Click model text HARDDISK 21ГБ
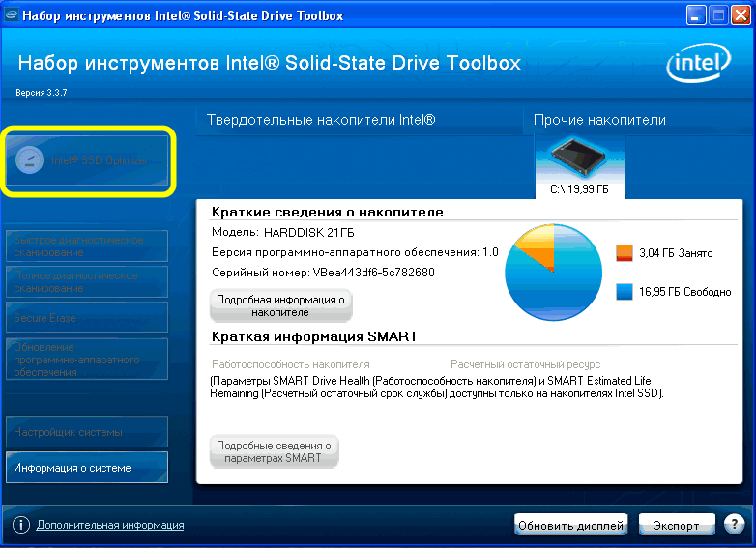This screenshot has width=756, height=548. coord(309,233)
